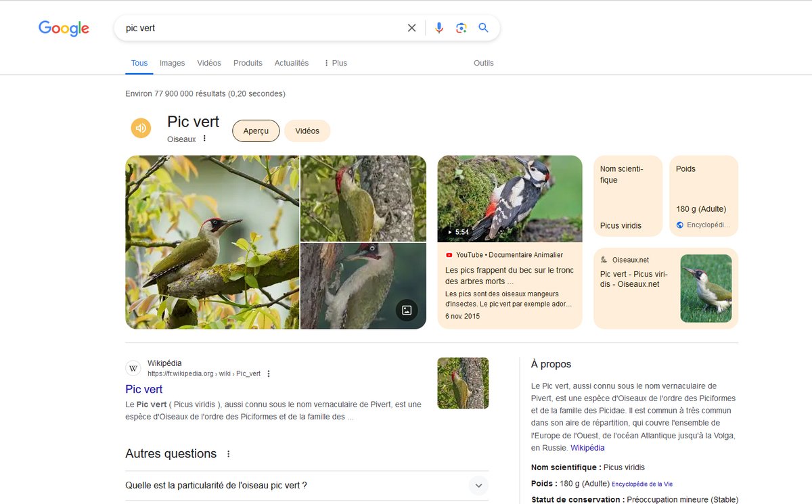
Task: Launch the search with the magnifier icon
Action: (483, 28)
